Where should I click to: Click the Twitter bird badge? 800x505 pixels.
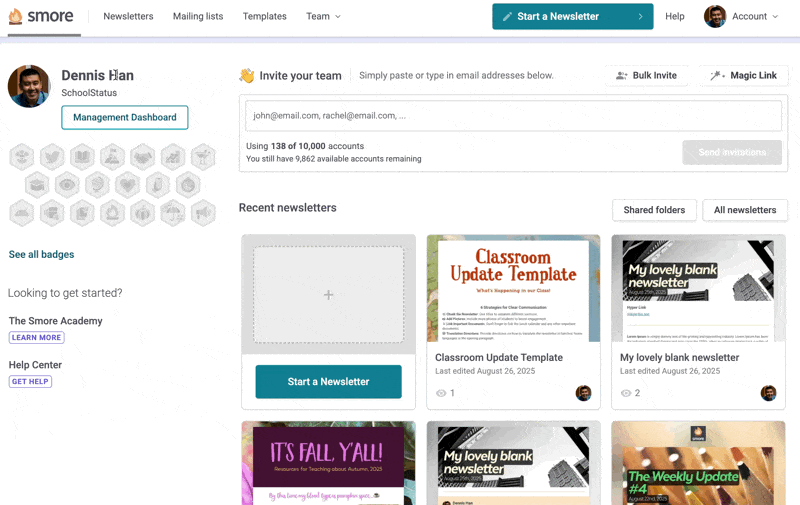[x=52, y=156]
